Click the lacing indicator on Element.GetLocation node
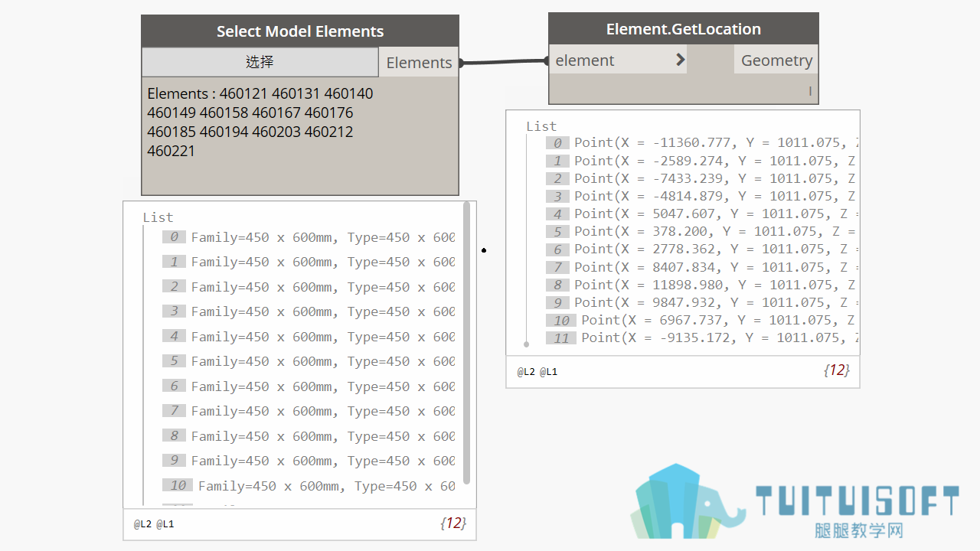The width and height of the screenshot is (980, 551). (x=810, y=91)
